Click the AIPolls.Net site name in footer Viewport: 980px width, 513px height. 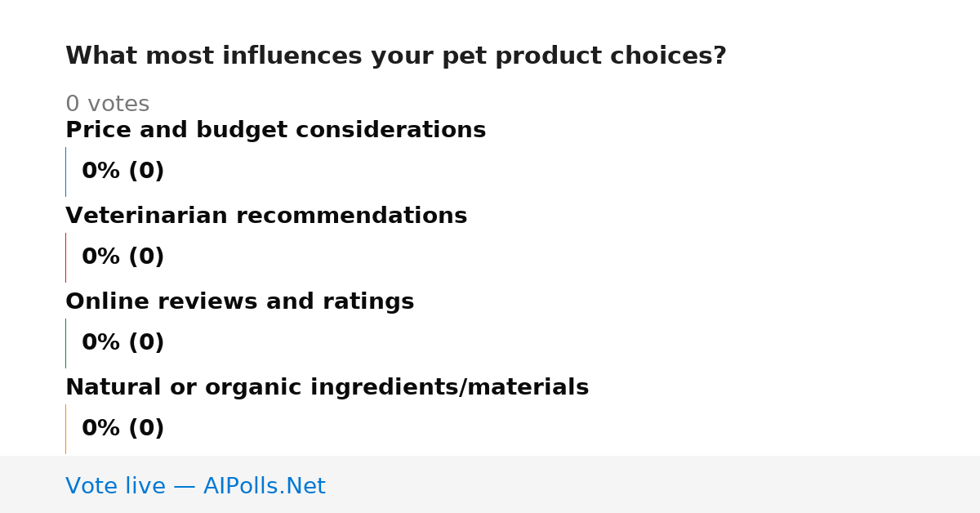click(x=264, y=487)
